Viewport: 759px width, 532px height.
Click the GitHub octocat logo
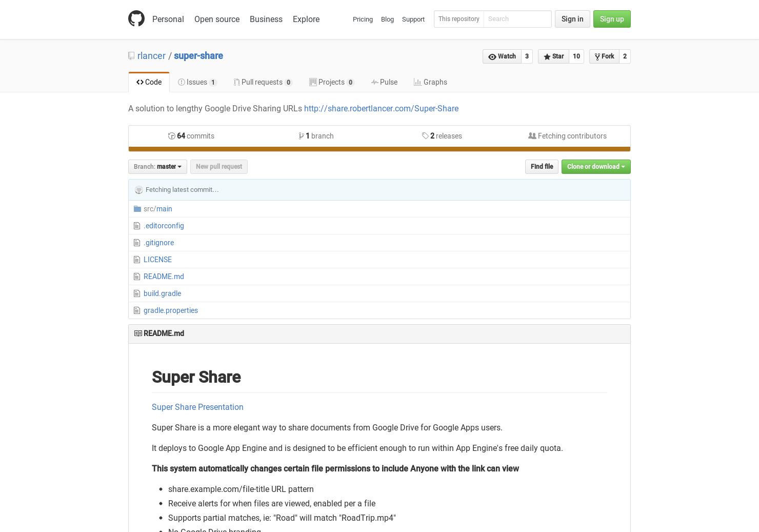[136, 18]
